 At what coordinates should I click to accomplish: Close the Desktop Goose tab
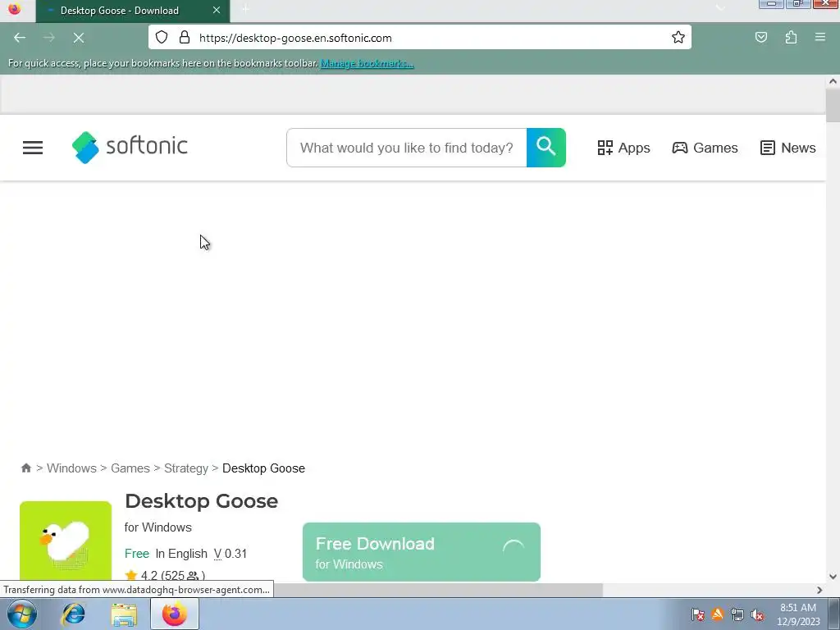pos(217,10)
